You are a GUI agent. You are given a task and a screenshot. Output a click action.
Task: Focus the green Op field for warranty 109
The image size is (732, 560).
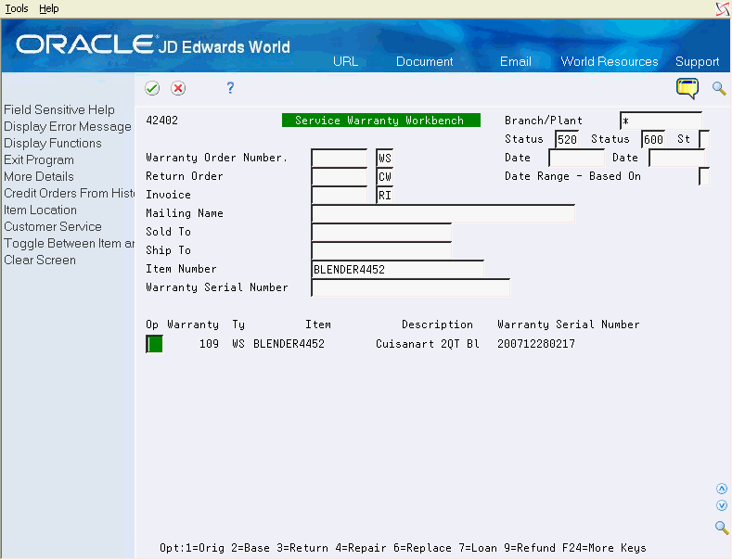[154, 344]
